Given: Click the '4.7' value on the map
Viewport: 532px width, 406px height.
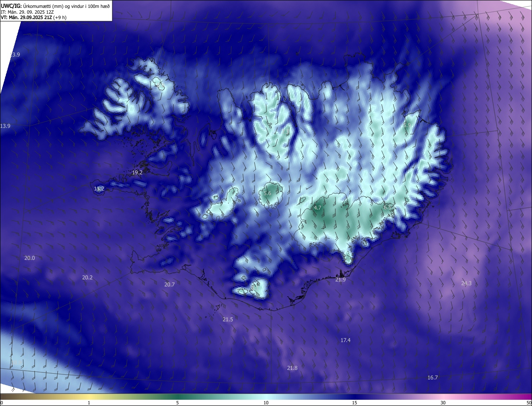Looking at the screenshot, I should click(318, 208).
